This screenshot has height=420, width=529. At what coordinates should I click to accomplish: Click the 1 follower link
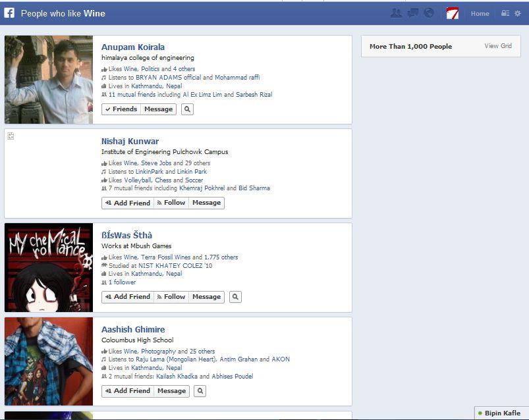click(122, 282)
